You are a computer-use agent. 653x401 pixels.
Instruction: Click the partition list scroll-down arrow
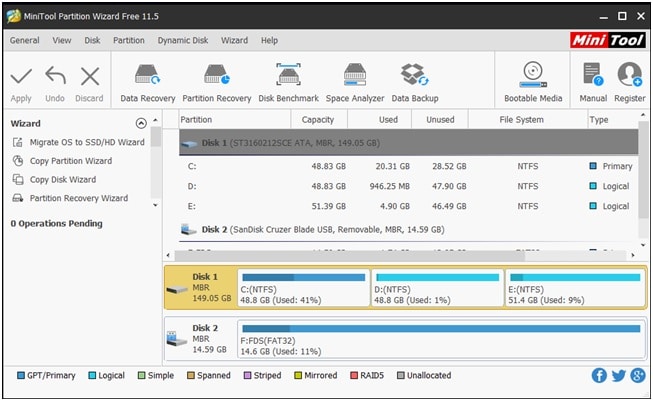[644, 245]
